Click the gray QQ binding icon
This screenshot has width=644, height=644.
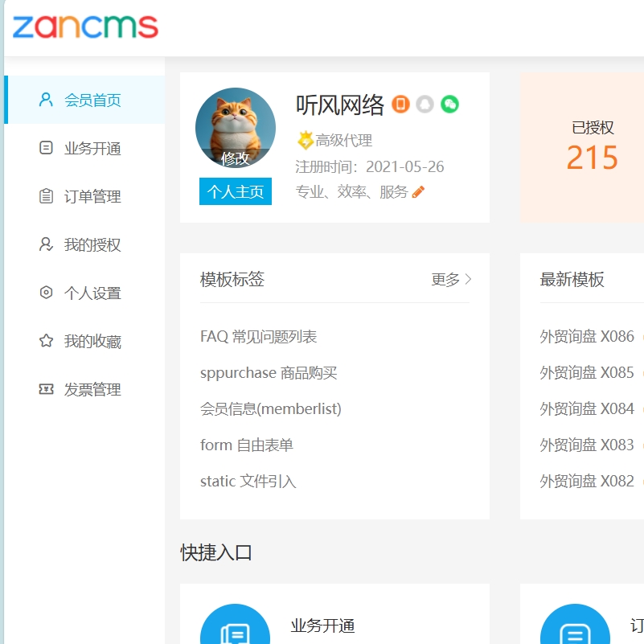pos(425,105)
